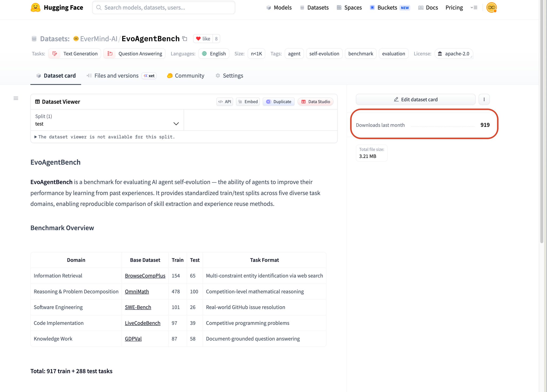Click the API button in Dataset Viewer
The height and width of the screenshot is (392, 547).
click(x=225, y=102)
